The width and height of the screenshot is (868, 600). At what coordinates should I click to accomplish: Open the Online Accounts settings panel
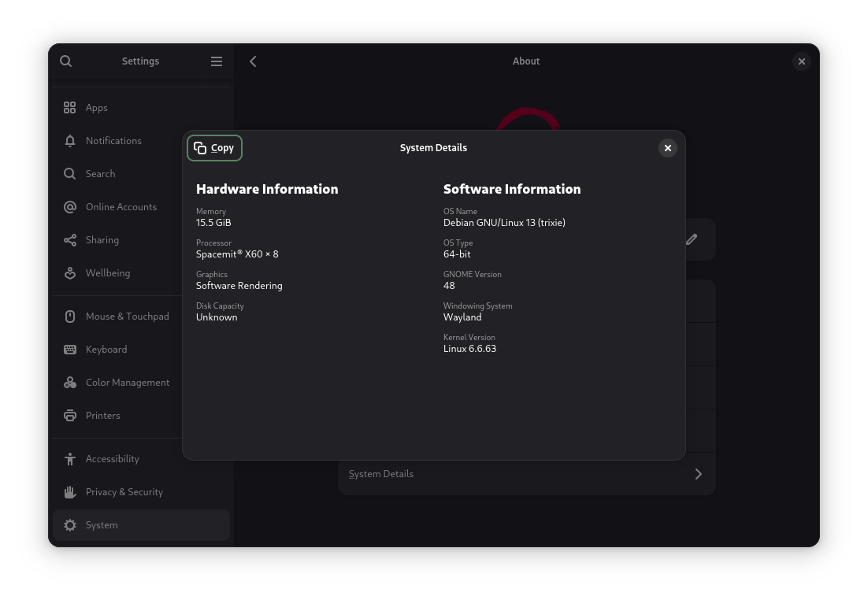[121, 207]
